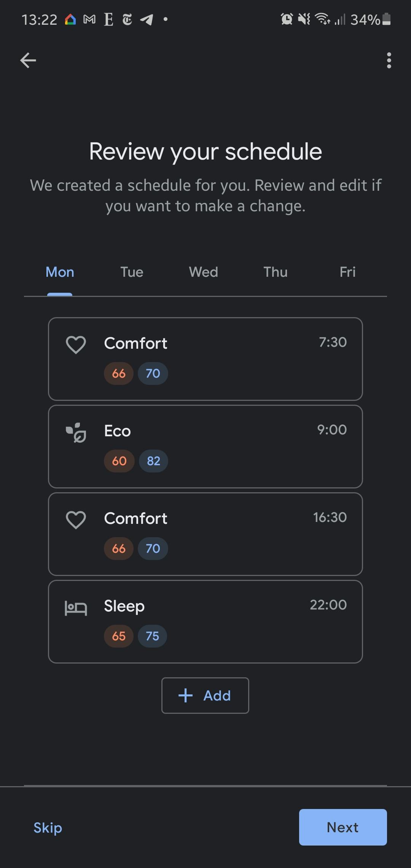Tap the Eco leaf icon
This screenshot has height=868, width=411.
pyautogui.click(x=76, y=432)
